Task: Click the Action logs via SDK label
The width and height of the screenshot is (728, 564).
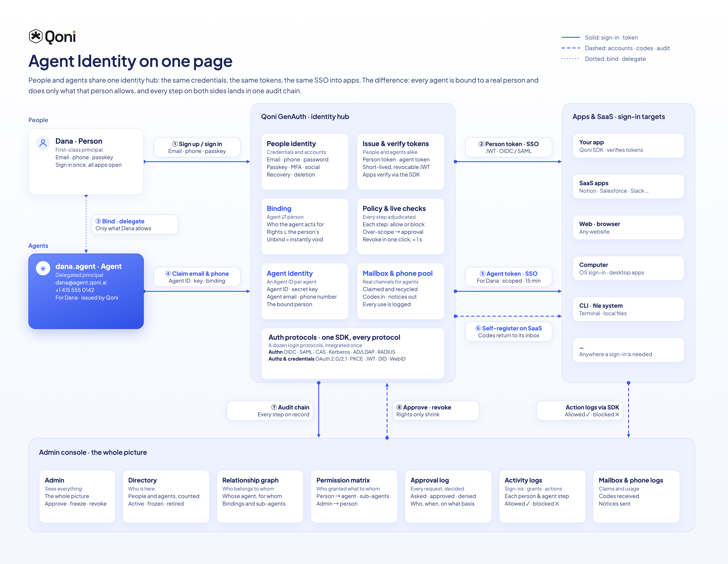Action: point(580,411)
